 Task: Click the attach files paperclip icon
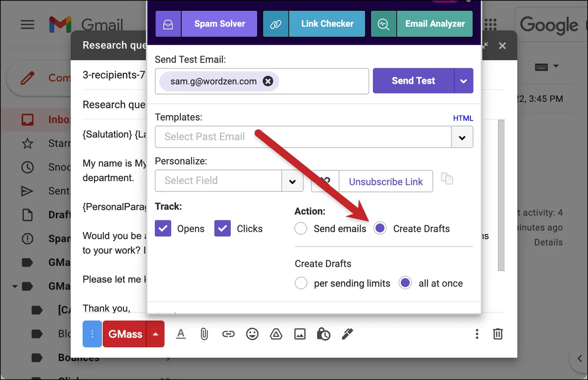[x=204, y=334]
